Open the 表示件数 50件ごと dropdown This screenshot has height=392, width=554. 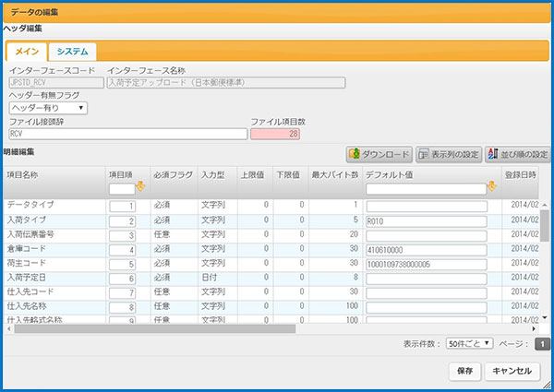[x=468, y=343]
